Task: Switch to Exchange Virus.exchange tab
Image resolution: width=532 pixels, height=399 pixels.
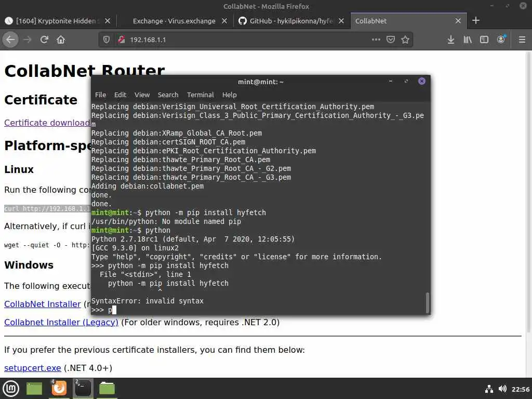Action: (x=174, y=21)
